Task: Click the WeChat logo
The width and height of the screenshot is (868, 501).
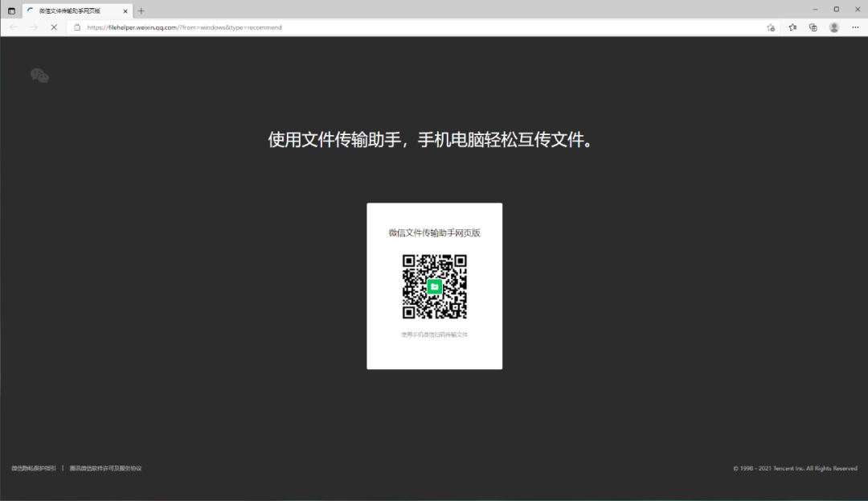Action: tap(39, 76)
